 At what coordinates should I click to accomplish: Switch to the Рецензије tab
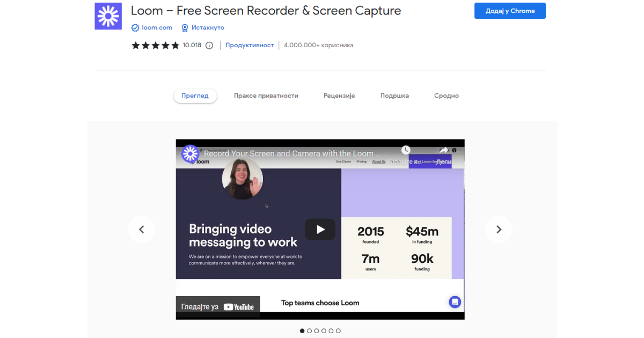[339, 96]
